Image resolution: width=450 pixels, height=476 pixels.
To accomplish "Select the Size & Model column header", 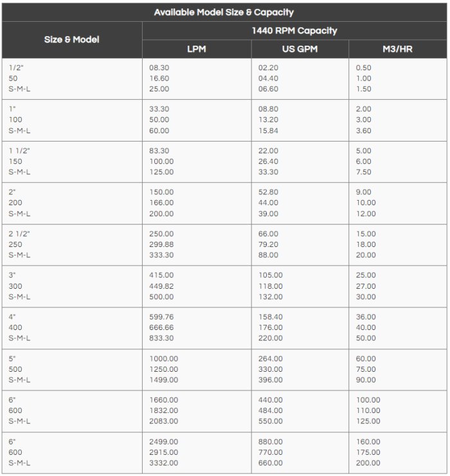I will (x=71, y=40).
